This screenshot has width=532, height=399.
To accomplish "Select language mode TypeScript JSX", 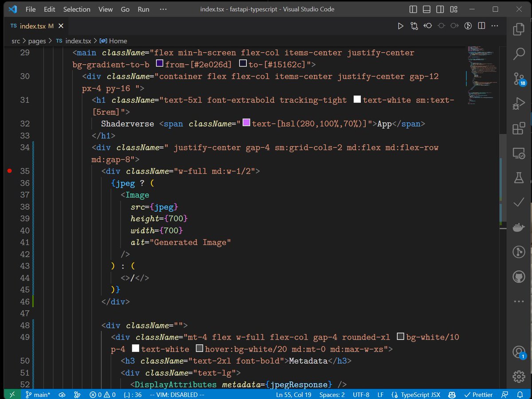I will click(416, 395).
